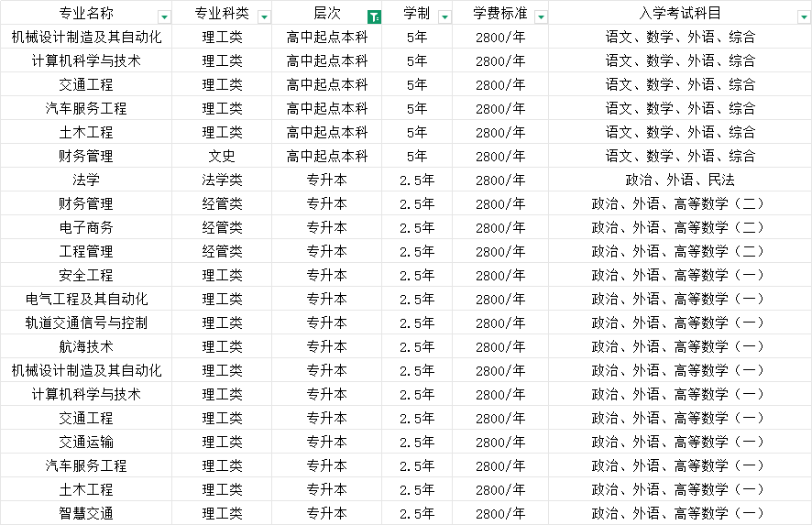Select 2800/年 in the 电子商务 row
The width and height of the screenshot is (812, 525).
(x=500, y=227)
